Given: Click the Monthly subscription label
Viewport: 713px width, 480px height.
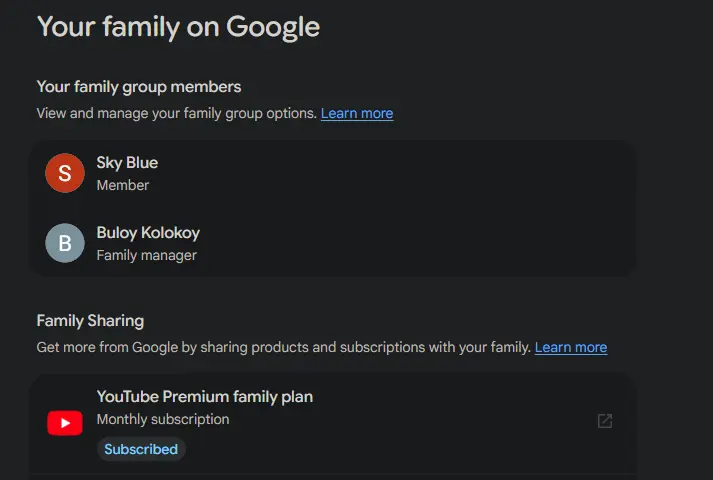Looking at the screenshot, I should [163, 419].
